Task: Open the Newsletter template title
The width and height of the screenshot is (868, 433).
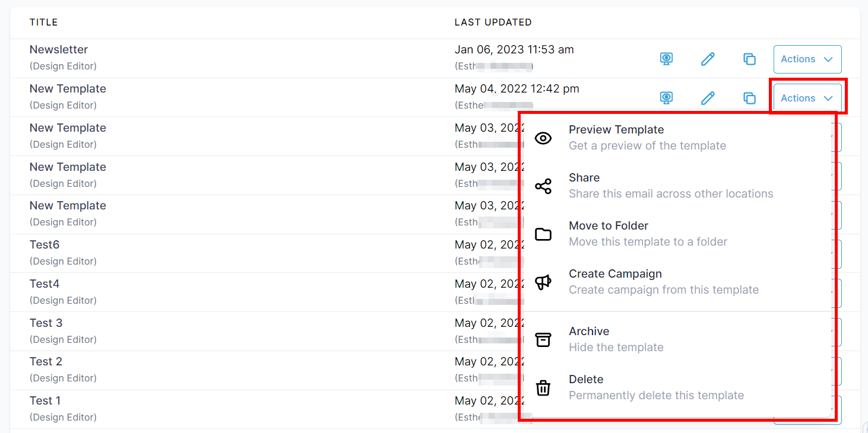Action: click(59, 50)
